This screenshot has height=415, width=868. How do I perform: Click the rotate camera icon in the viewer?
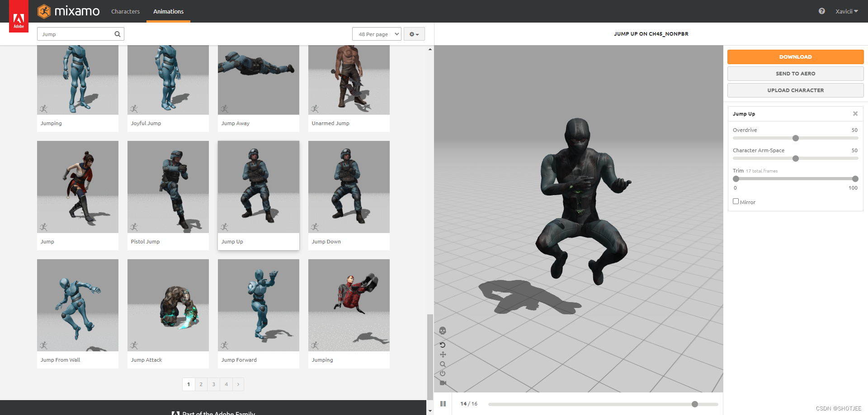point(443,345)
